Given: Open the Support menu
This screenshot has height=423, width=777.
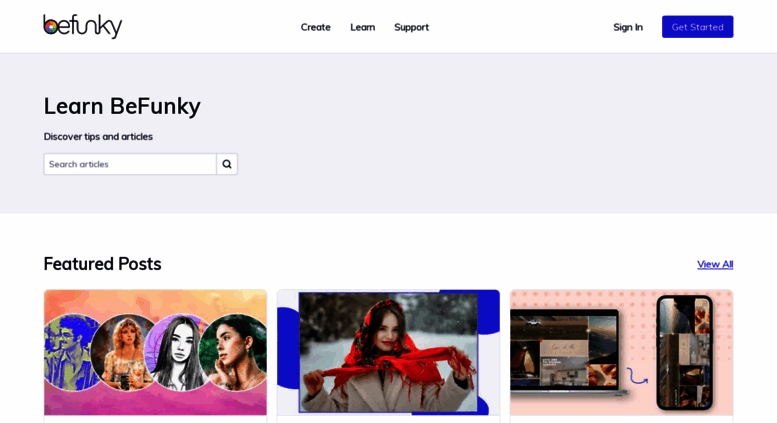Looking at the screenshot, I should point(411,27).
